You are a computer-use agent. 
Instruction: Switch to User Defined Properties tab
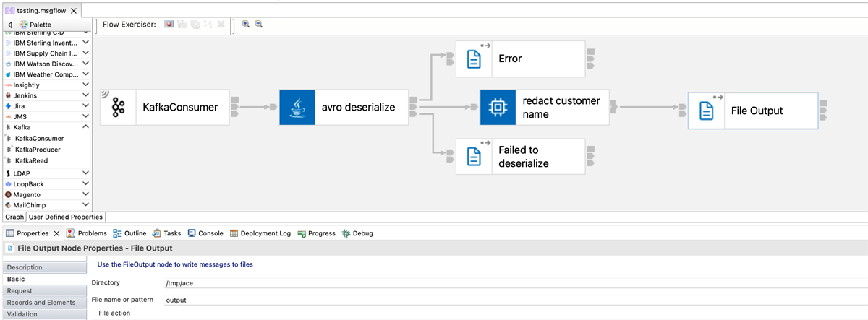click(x=66, y=217)
